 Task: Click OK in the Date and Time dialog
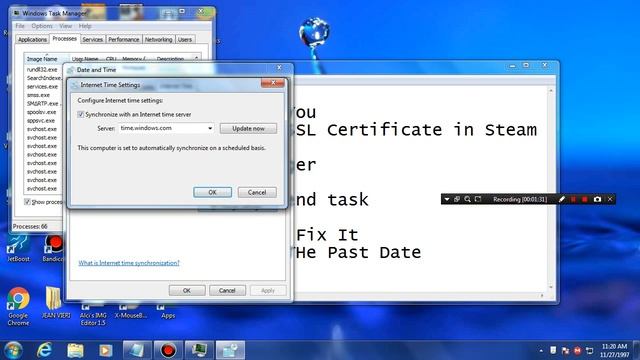[x=187, y=291]
